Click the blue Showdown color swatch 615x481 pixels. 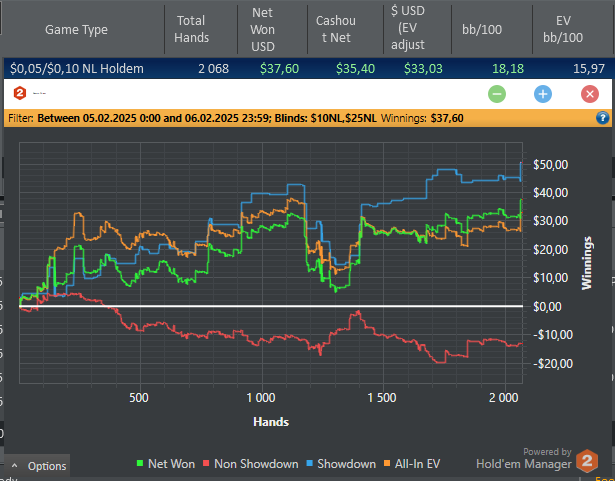[309, 464]
